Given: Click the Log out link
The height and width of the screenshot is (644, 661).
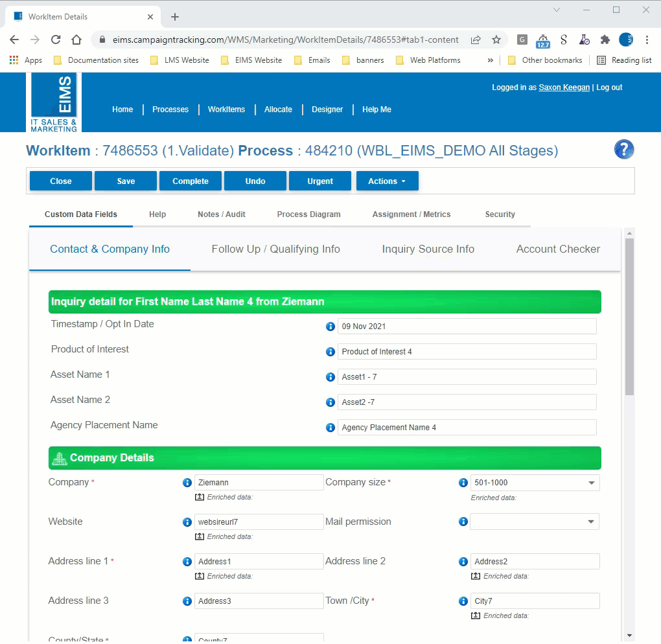Looking at the screenshot, I should [609, 87].
